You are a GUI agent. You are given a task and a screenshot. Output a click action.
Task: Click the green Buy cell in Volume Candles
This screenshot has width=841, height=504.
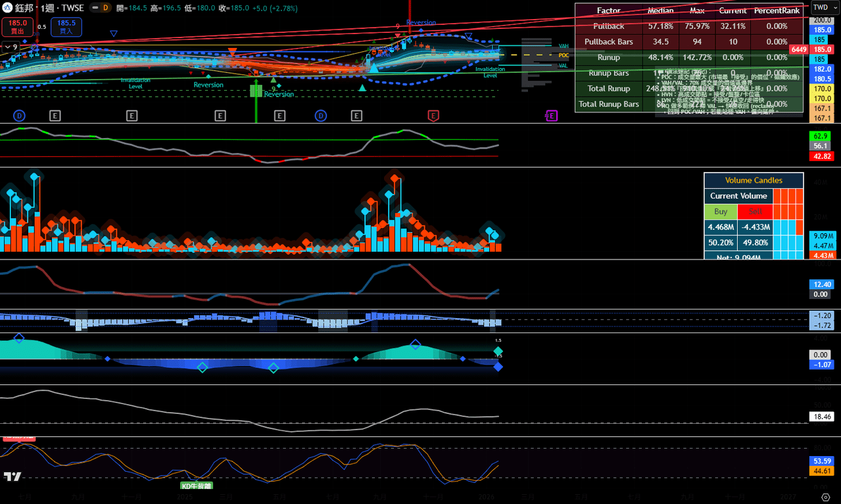721,212
